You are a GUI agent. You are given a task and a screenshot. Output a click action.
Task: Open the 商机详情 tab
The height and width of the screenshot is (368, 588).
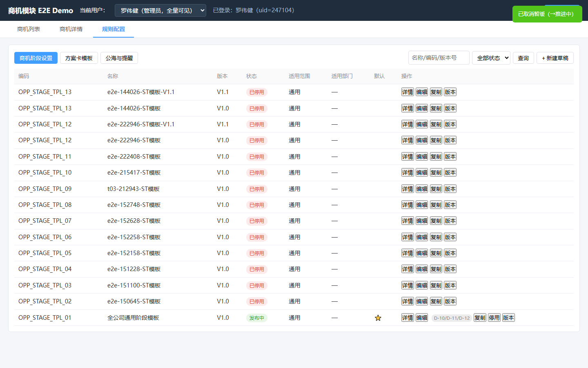(x=71, y=29)
